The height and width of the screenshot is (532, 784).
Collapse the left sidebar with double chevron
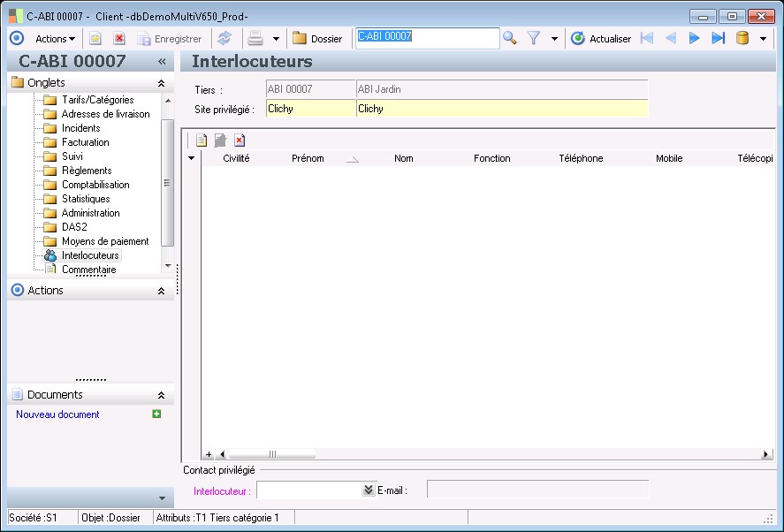(162, 61)
